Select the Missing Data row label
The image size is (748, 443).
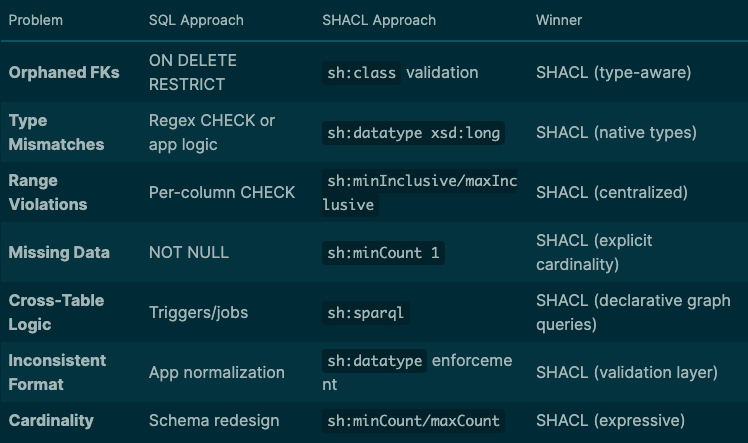pos(59,252)
